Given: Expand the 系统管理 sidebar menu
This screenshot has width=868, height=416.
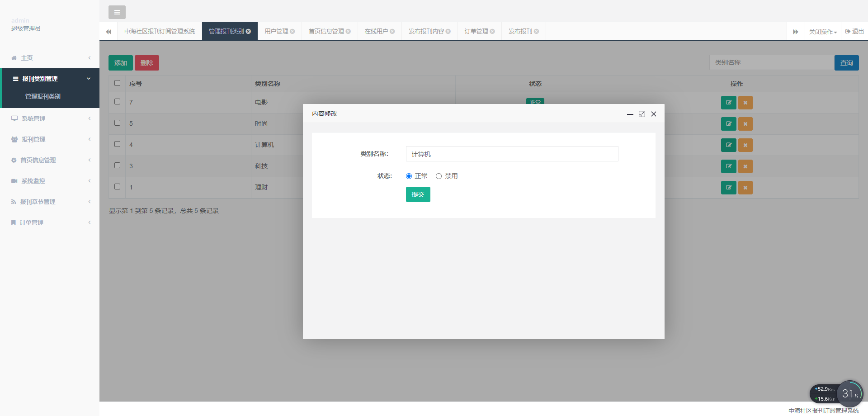Looking at the screenshot, I should [50, 118].
